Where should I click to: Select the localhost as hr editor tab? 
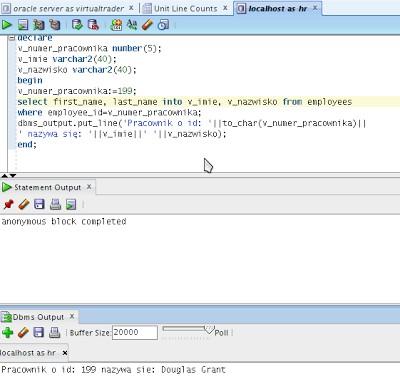click(x=277, y=9)
